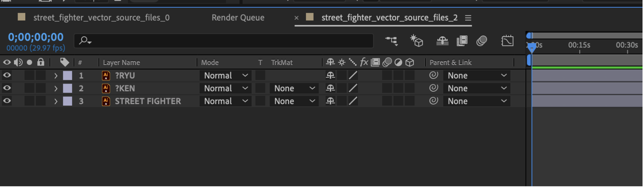Viewport: 644px width, 187px height.
Task: Toggle the quality switch on ?RYU layer
Action: click(x=353, y=76)
